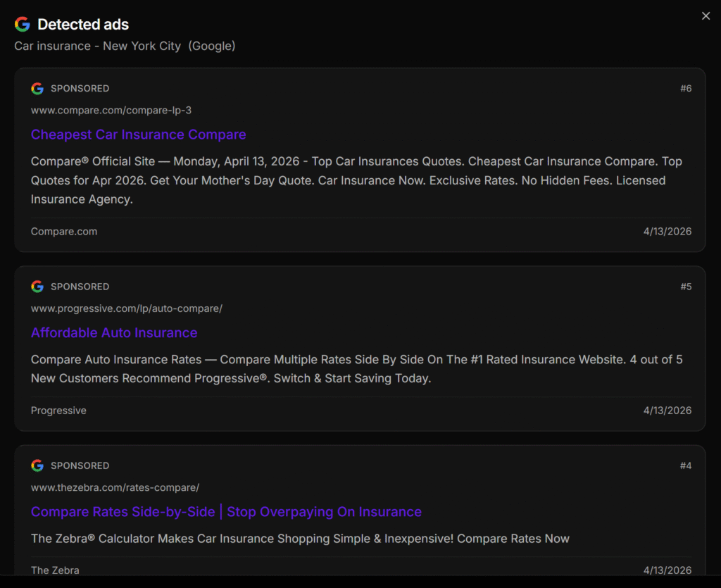This screenshot has width=721, height=588.
Task: Click the Car insurance - New York City subtitle
Action: pos(125,46)
